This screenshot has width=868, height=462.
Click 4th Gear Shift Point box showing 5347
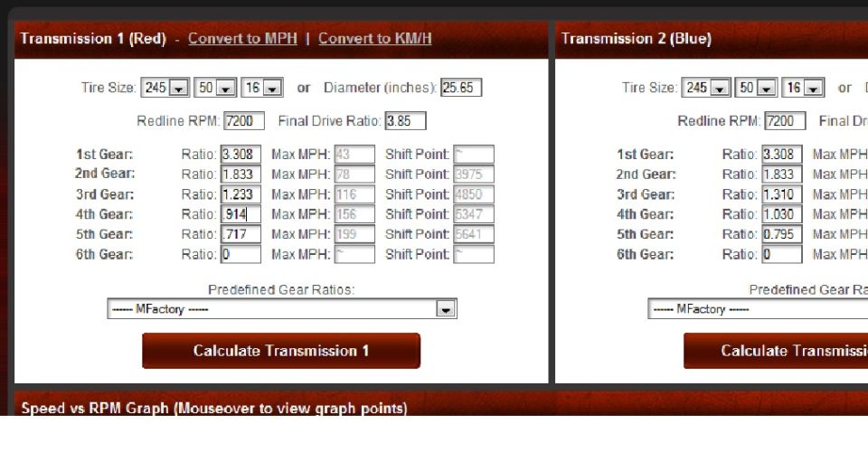474,214
